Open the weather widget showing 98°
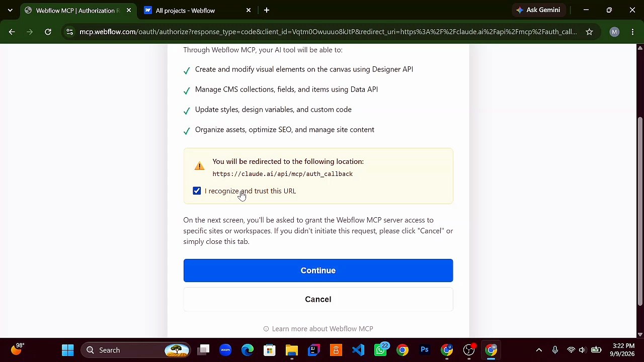The height and width of the screenshot is (362, 644). tap(18, 349)
